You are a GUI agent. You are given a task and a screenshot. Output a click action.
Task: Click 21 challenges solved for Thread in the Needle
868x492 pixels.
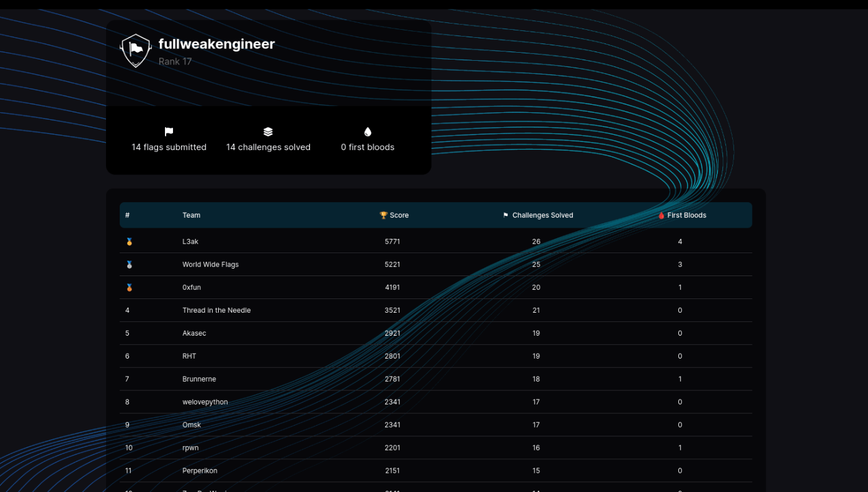pyautogui.click(x=536, y=310)
